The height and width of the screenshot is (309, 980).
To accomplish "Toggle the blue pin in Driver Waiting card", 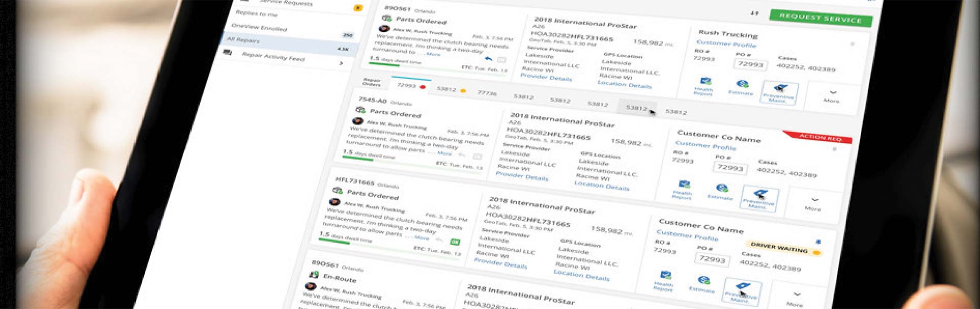I will tap(818, 242).
